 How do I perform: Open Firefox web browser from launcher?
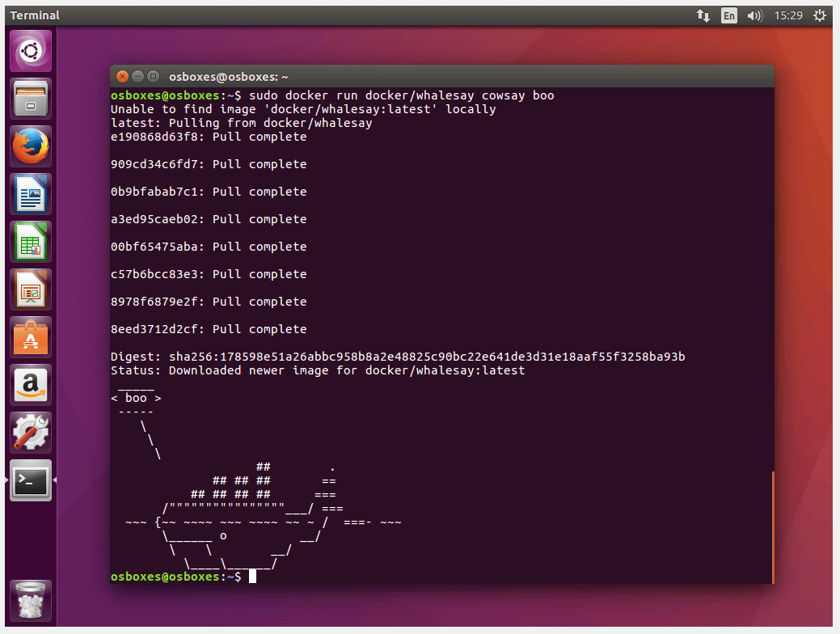(x=31, y=146)
